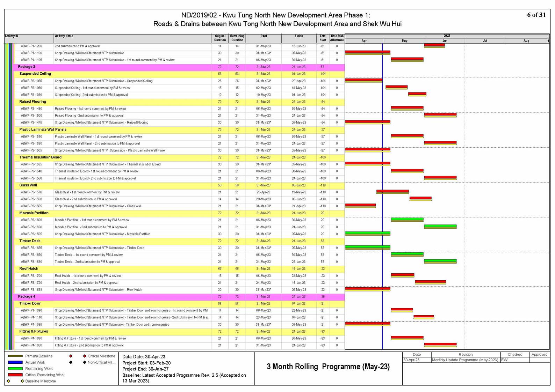Click the Start column header
Viewport: 555px width, 392px height.
264,38
